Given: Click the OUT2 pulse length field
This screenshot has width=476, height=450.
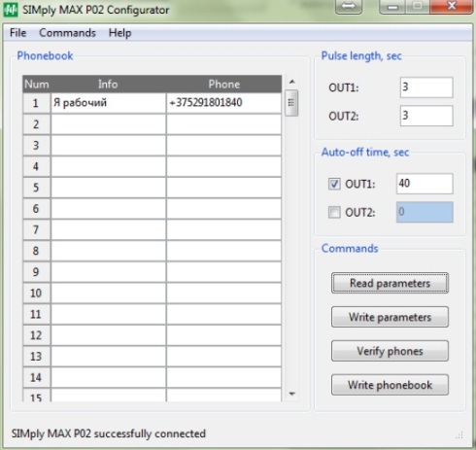Looking at the screenshot, I should tap(426, 116).
